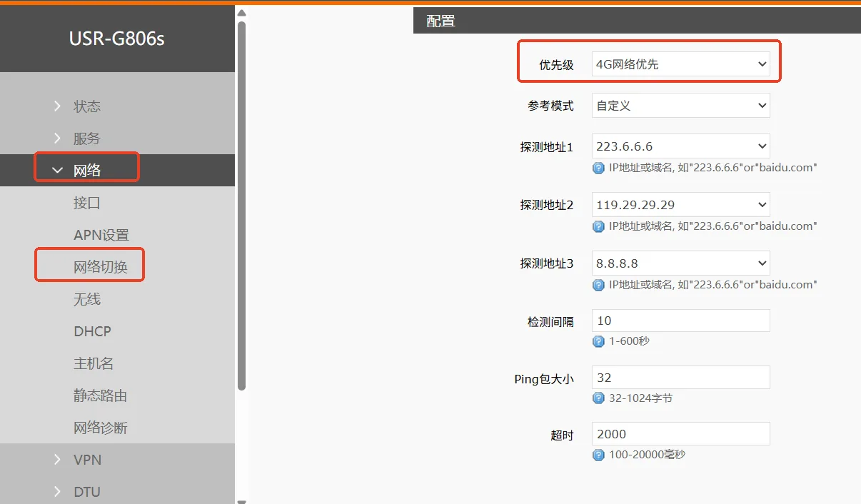Open the 探测地址2 dropdown with 119.29.29.29

(681, 205)
